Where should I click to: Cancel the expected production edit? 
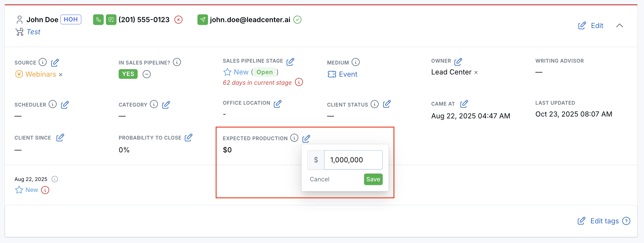coord(320,179)
